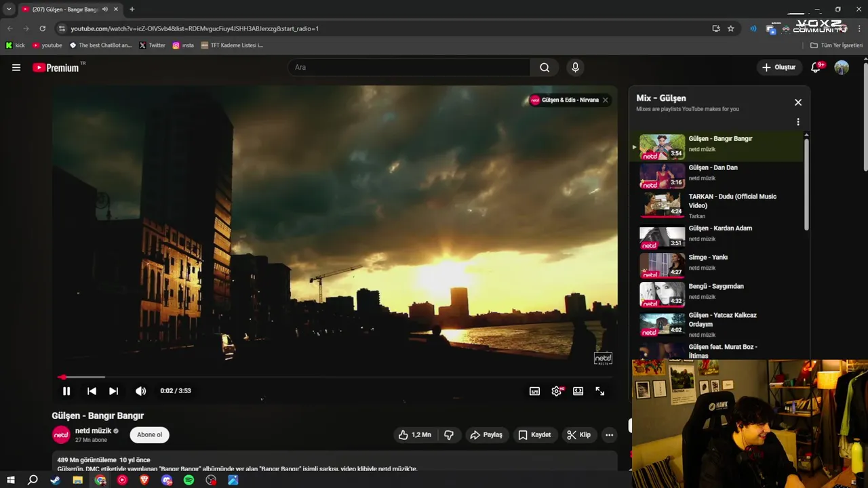Open the tab search dropdown arrow
This screenshot has width=868, height=488.
coord(9,9)
